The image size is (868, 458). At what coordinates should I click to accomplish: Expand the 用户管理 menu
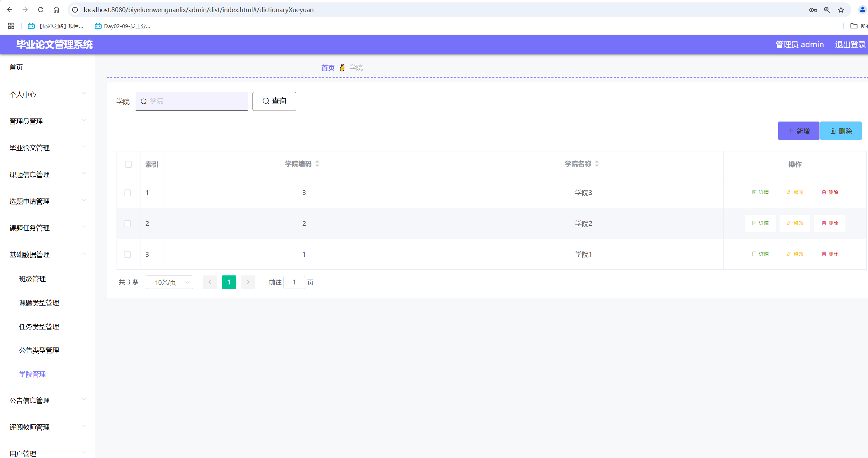pos(48,453)
